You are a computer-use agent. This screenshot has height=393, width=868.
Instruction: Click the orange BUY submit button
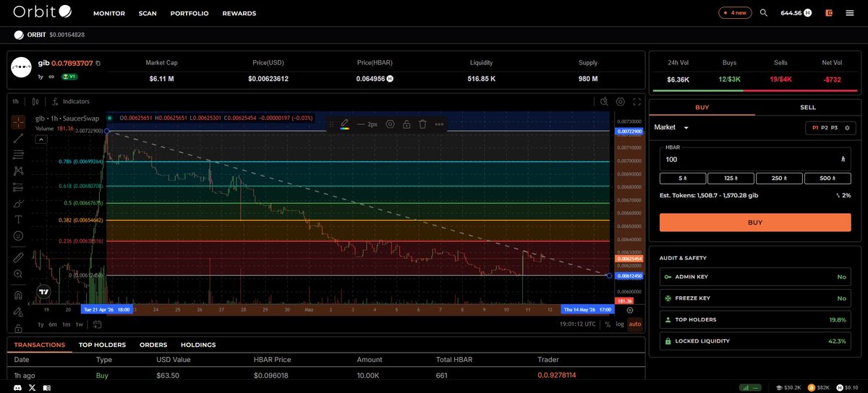point(755,223)
